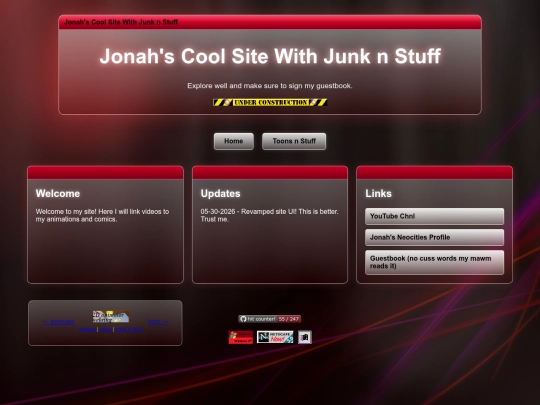Open the YouTube Chnl link
Image resolution: width=540 pixels, height=405 pixels.
(434, 216)
